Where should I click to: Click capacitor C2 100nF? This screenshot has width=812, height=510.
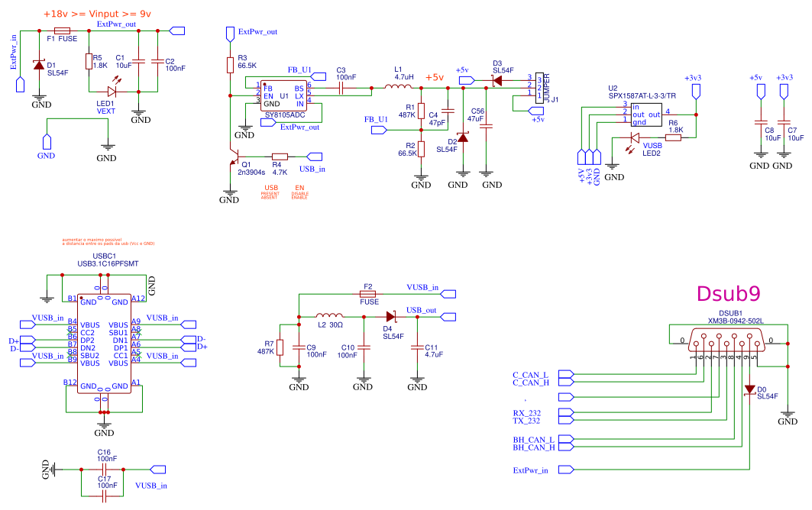pos(157,62)
